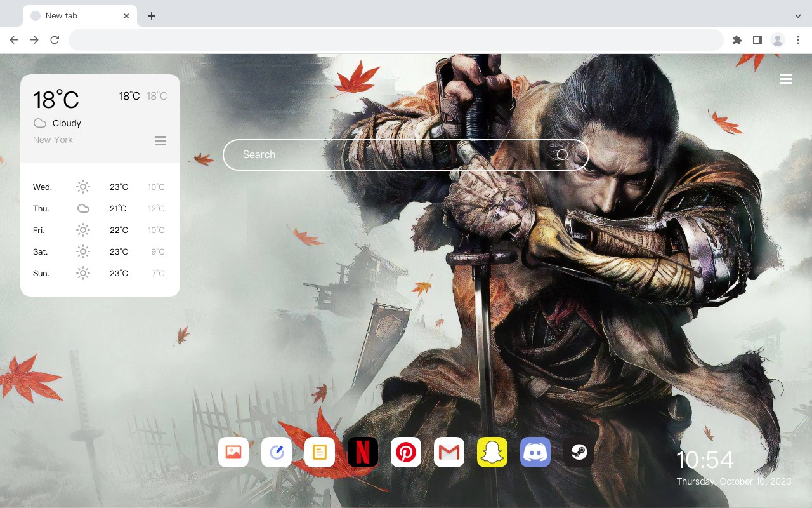Click Thursday's high of 21°C
This screenshot has height=508, width=812.
pyautogui.click(x=118, y=208)
